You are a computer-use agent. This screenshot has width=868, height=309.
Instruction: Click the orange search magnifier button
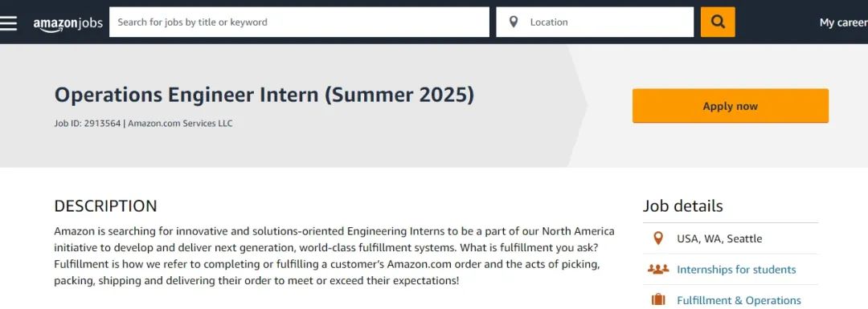[x=718, y=22]
